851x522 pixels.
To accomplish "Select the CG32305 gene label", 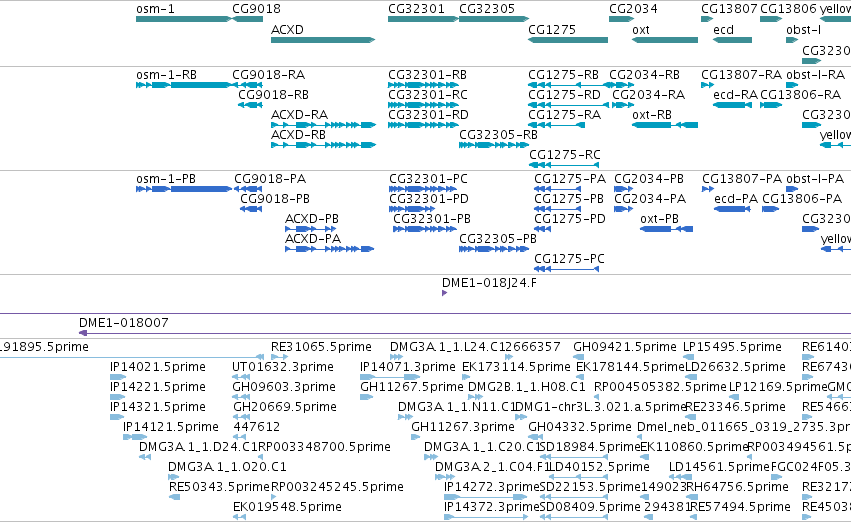I will point(487,9).
